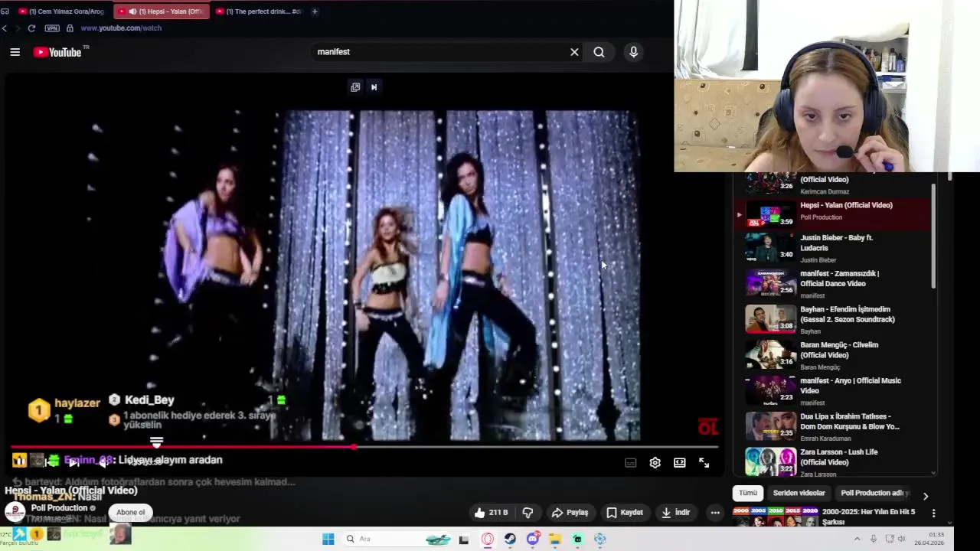Play Bayhan - Efendim İşitmedim thumbnail

pos(771,319)
